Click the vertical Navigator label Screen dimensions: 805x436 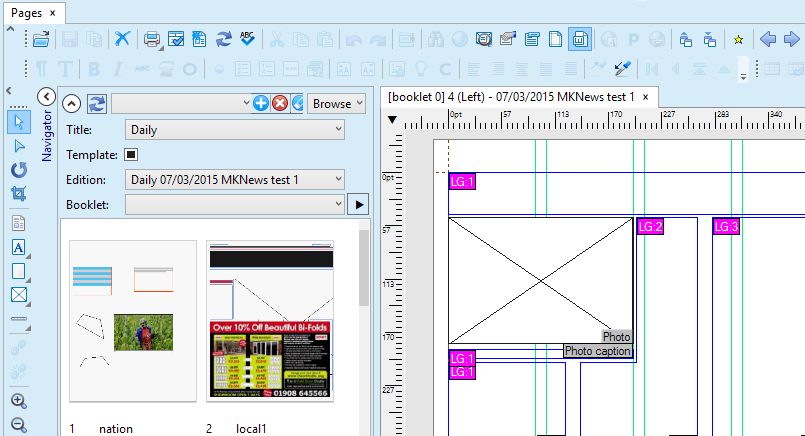point(47,136)
